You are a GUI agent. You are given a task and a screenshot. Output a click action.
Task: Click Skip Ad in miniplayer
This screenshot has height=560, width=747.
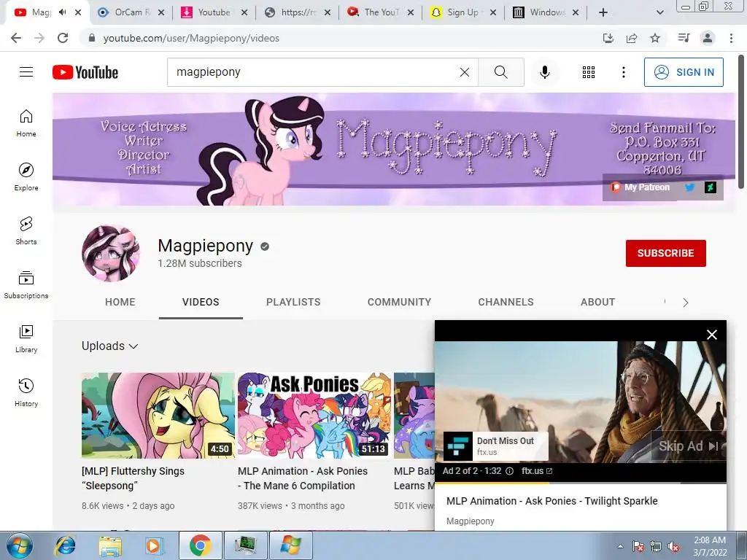coord(689,446)
